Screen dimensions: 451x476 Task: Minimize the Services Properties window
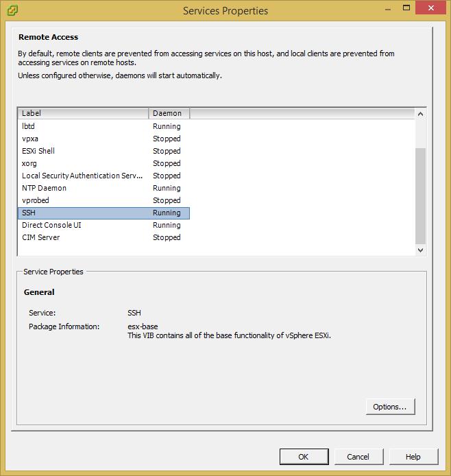[388, 8]
